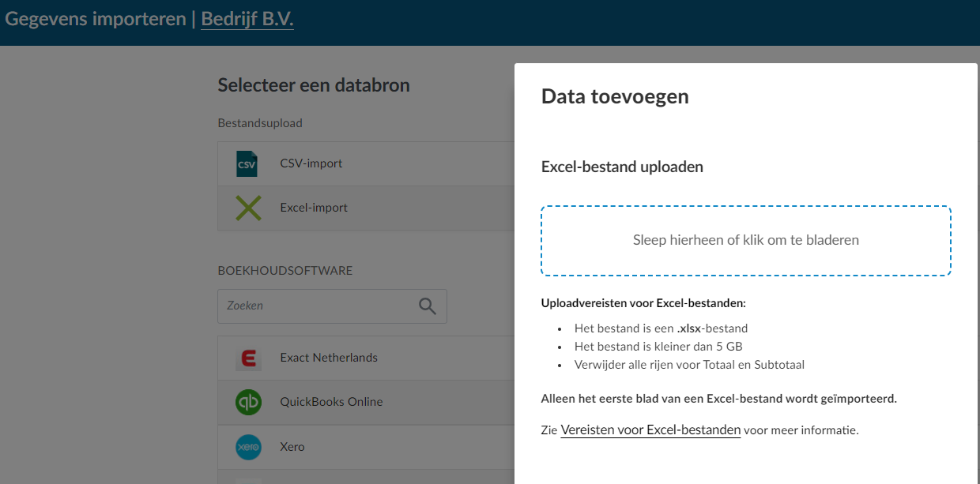The image size is (980, 484).
Task: Click the Bestandsupload section label
Action: point(260,123)
